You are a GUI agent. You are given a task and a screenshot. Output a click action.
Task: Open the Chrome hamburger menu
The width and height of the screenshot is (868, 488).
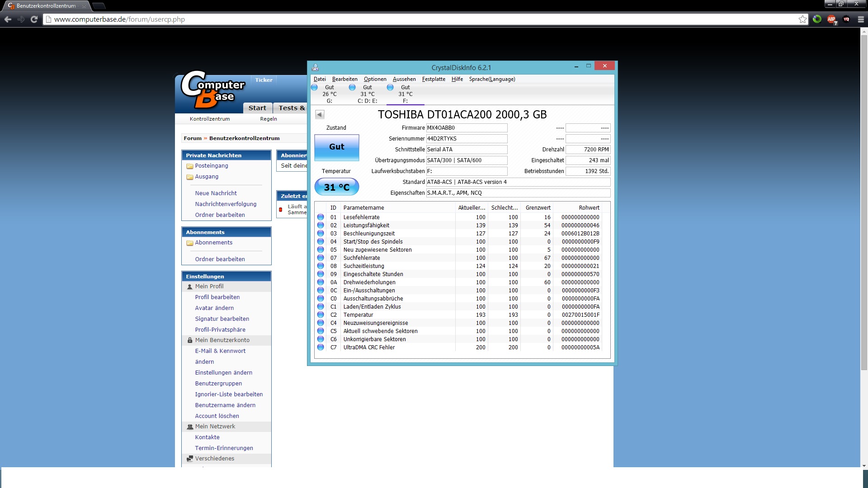(861, 19)
